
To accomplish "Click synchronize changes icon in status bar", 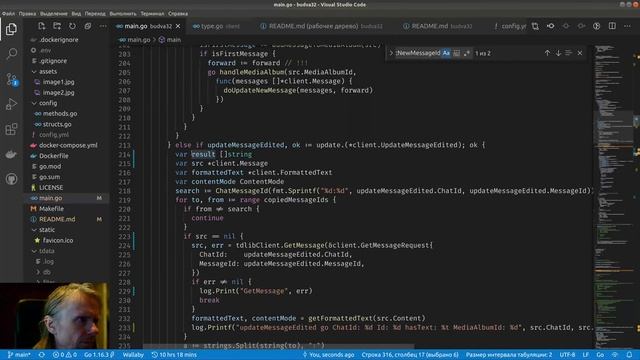I will tap(42, 355).
